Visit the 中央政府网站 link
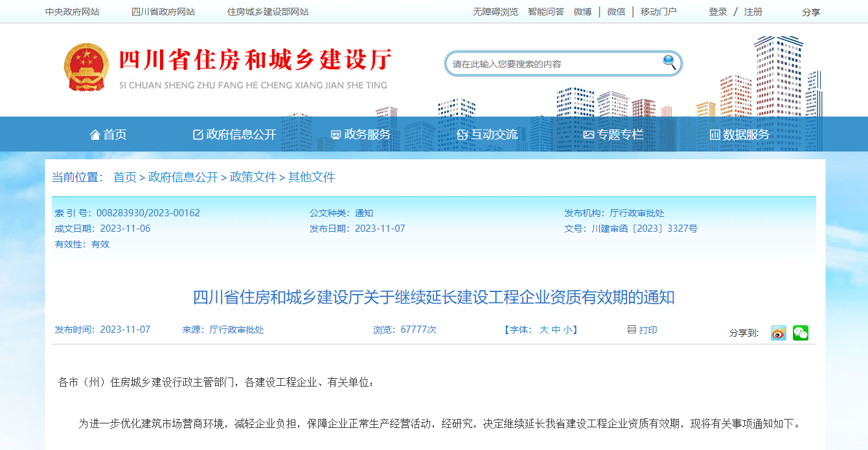Screen dimensions: 868x450 pyautogui.click(x=73, y=12)
